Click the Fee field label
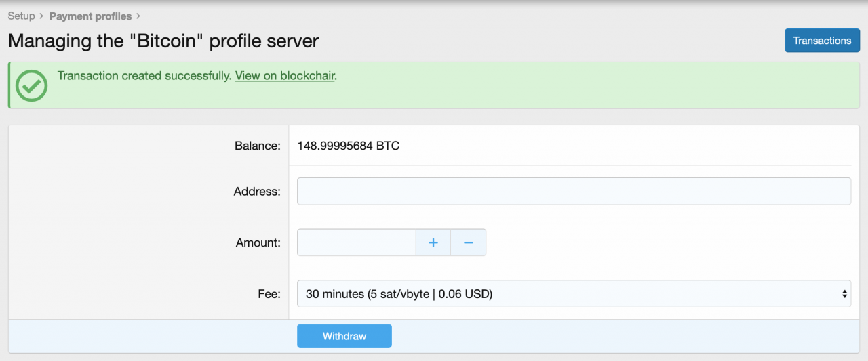 (x=269, y=294)
